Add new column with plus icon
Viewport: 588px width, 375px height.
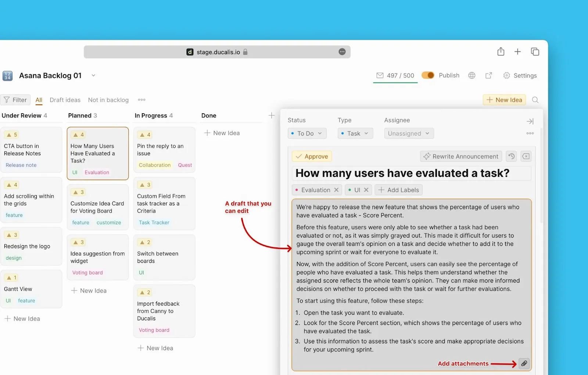(x=272, y=115)
